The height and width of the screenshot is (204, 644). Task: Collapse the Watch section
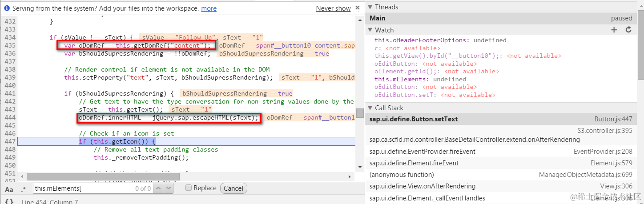pos(370,30)
